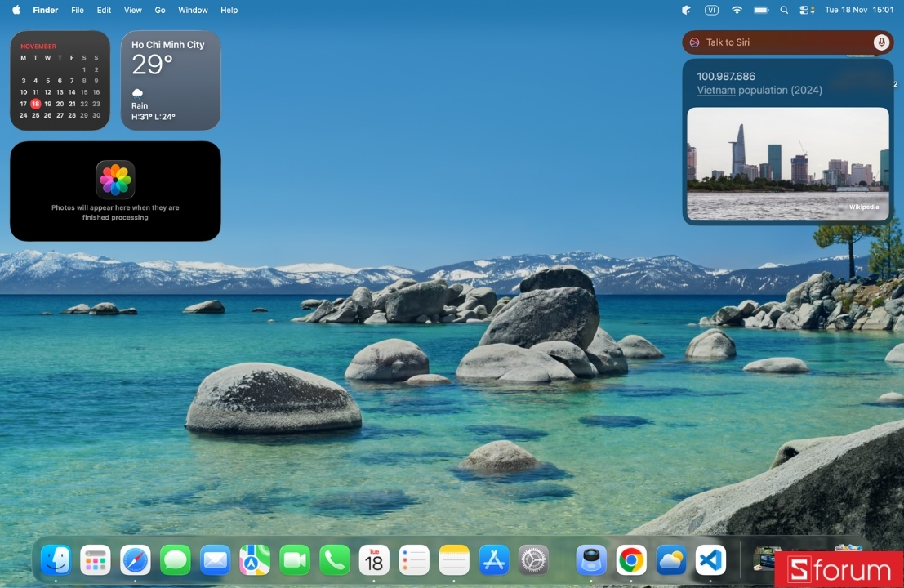Open Safari from the Dock
The width and height of the screenshot is (904, 588).
coord(135,560)
